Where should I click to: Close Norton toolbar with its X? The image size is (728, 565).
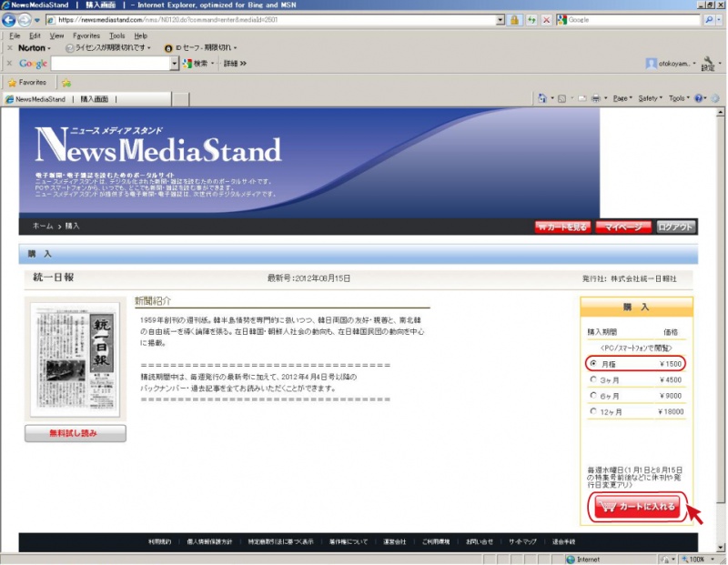pyautogui.click(x=10, y=48)
